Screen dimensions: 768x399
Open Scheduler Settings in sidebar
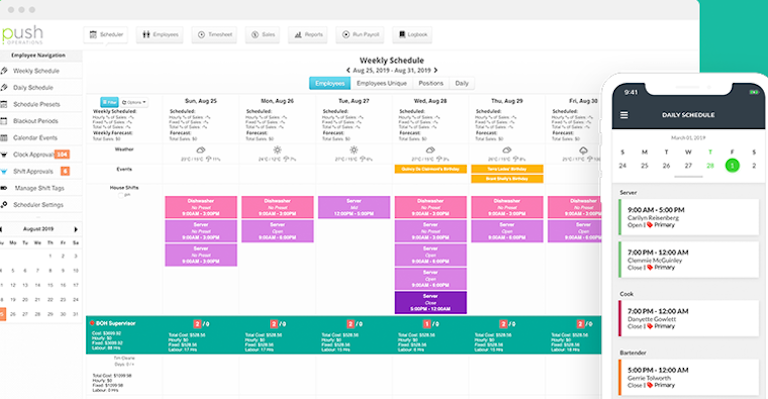[37, 205]
